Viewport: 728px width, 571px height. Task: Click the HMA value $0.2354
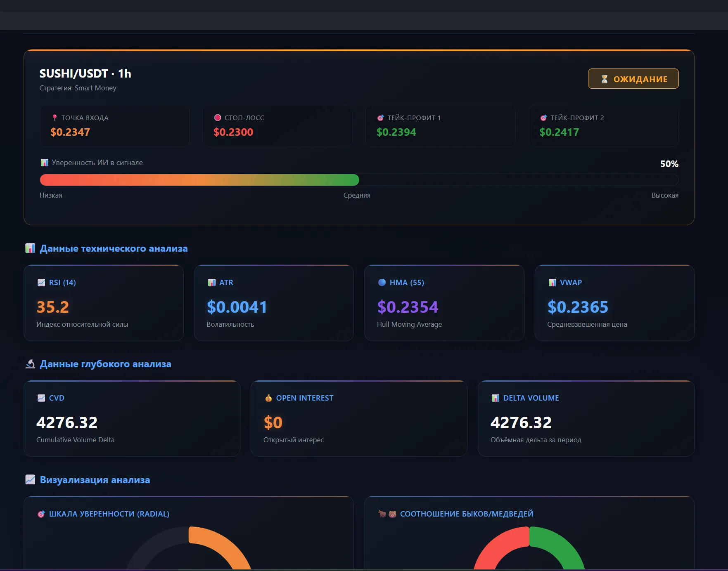coord(408,307)
